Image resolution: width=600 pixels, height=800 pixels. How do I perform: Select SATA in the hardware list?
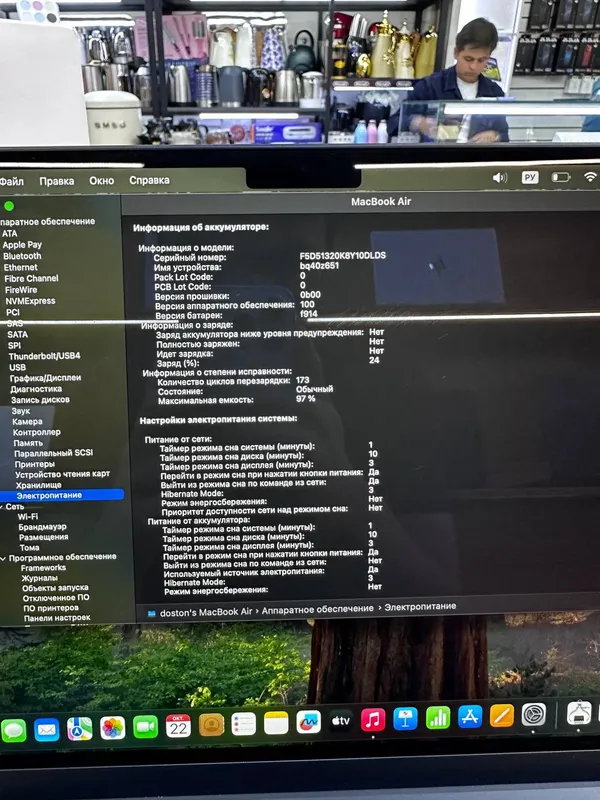pos(17,335)
